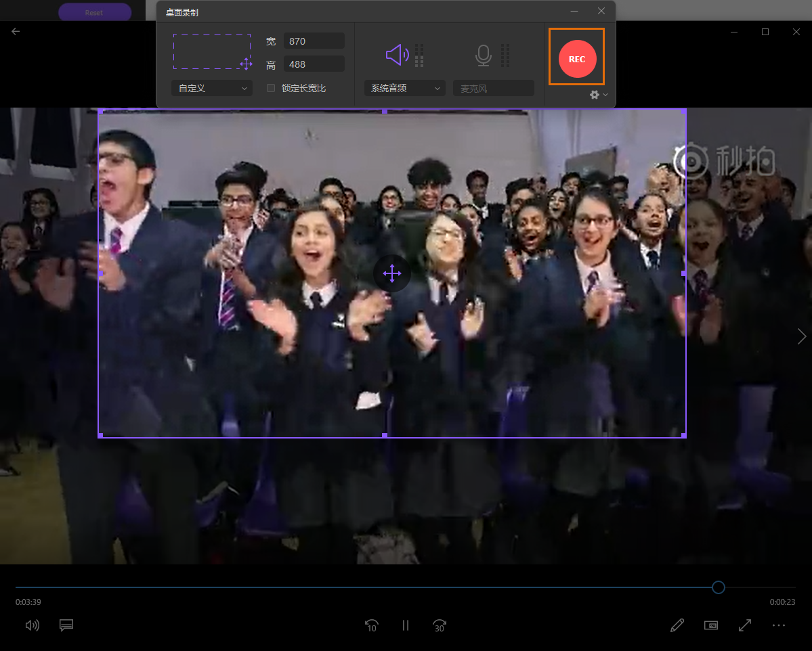
Task: Click the video seek bar handle
Action: 719,587
